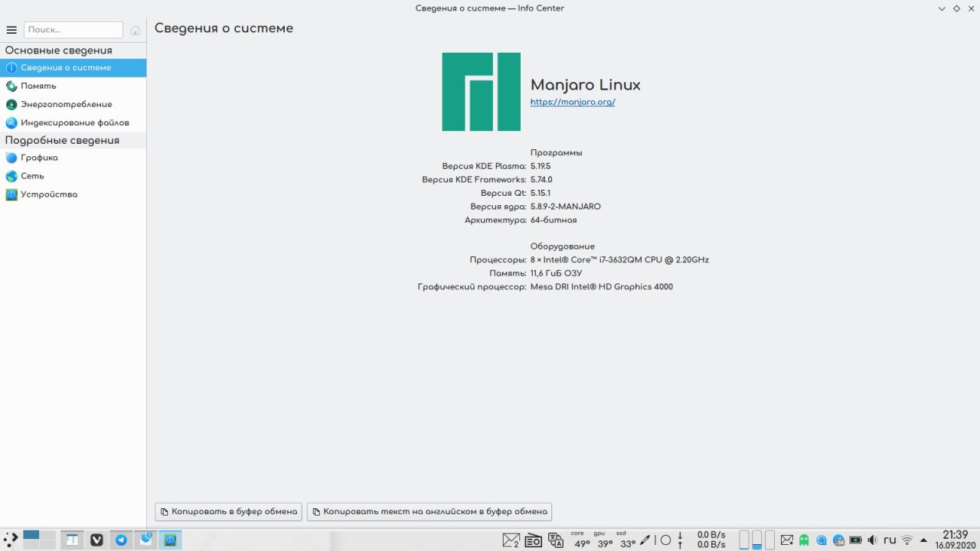Open the mail client taskbar icon
The image size is (980, 551).
(145, 540)
